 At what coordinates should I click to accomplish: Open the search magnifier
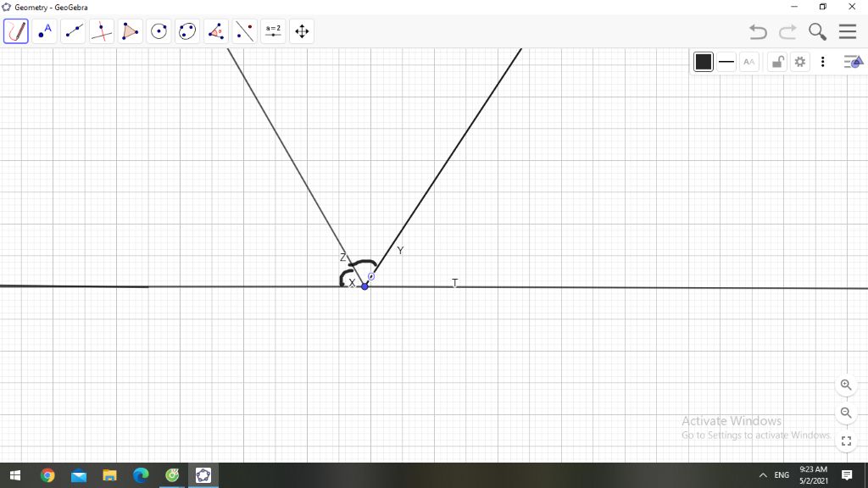coord(817,31)
